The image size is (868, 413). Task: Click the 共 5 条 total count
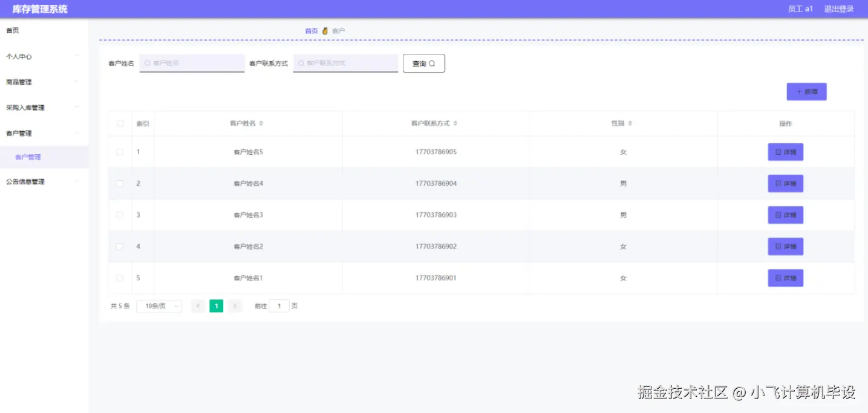pyautogui.click(x=120, y=307)
